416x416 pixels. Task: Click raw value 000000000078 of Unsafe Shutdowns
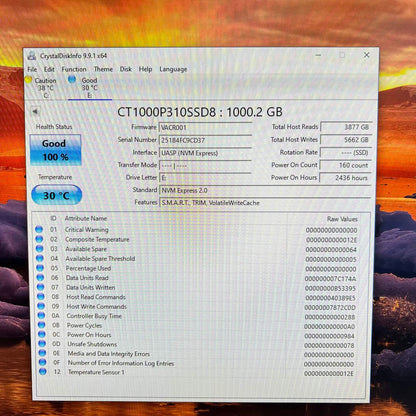pyautogui.click(x=329, y=345)
